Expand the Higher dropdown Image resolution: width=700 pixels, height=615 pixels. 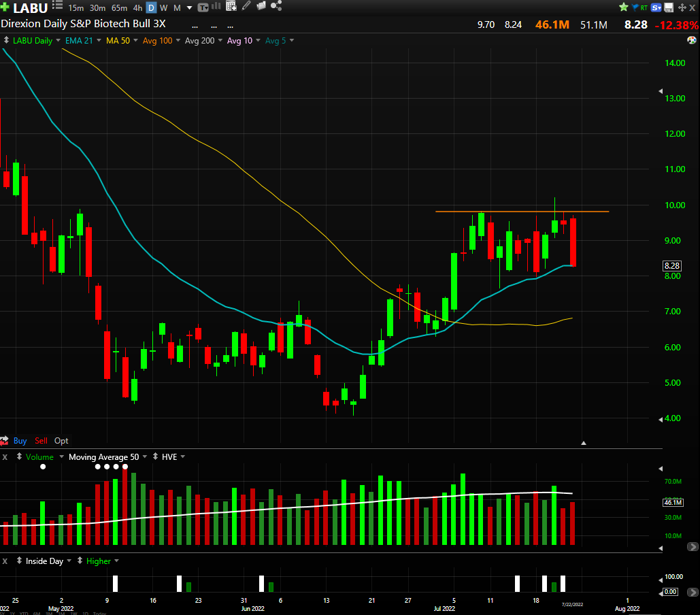point(116,561)
